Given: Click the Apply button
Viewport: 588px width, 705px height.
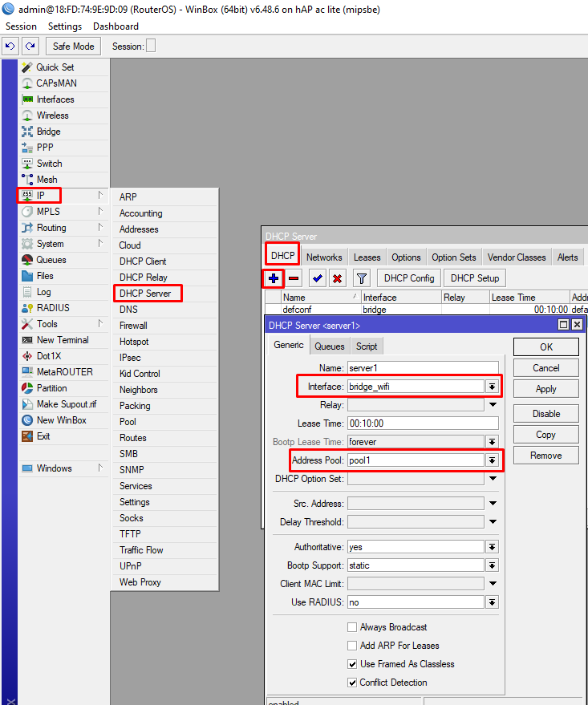Looking at the screenshot, I should [546, 389].
